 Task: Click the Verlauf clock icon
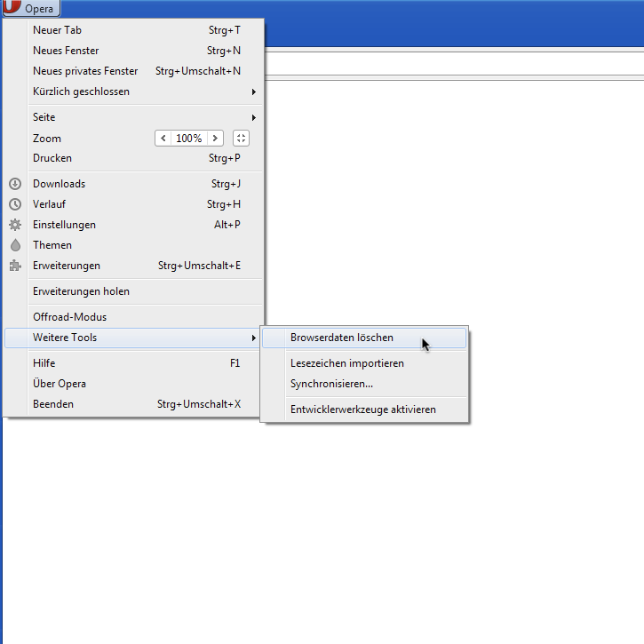click(15, 204)
